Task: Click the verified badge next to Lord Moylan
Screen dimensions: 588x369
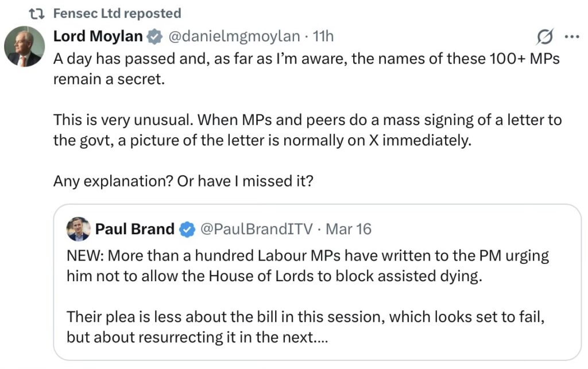Action: pyautogui.click(x=154, y=37)
